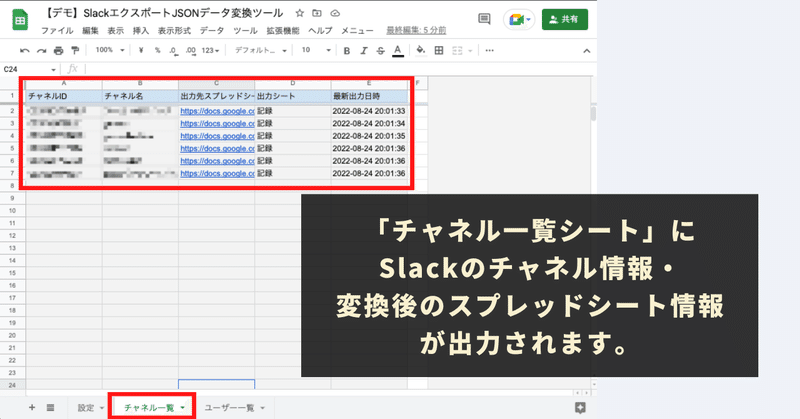Open the 表示 menu

coord(115,31)
